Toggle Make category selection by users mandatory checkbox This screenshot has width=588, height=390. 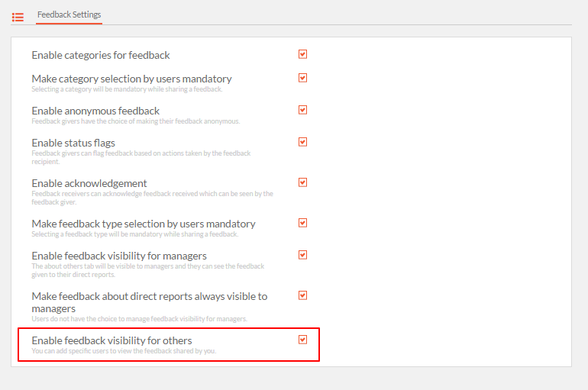[302, 78]
